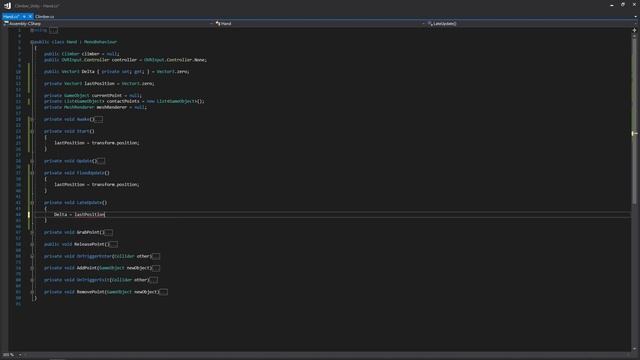Click the Visual Studio logo icon
Image resolution: width=640 pixels, height=360 pixels.
[x=7, y=6]
